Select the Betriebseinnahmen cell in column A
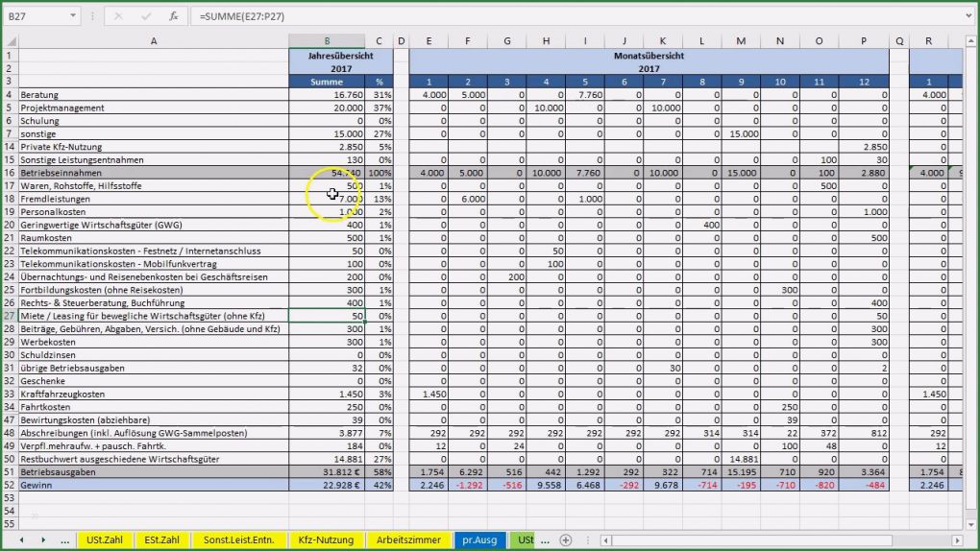 pyautogui.click(x=154, y=173)
